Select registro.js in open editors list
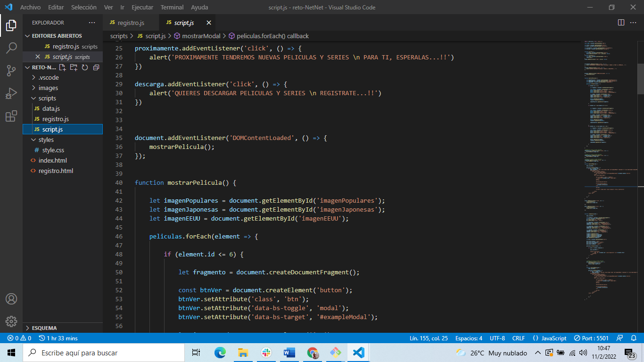The image size is (644, 362). [63, 46]
